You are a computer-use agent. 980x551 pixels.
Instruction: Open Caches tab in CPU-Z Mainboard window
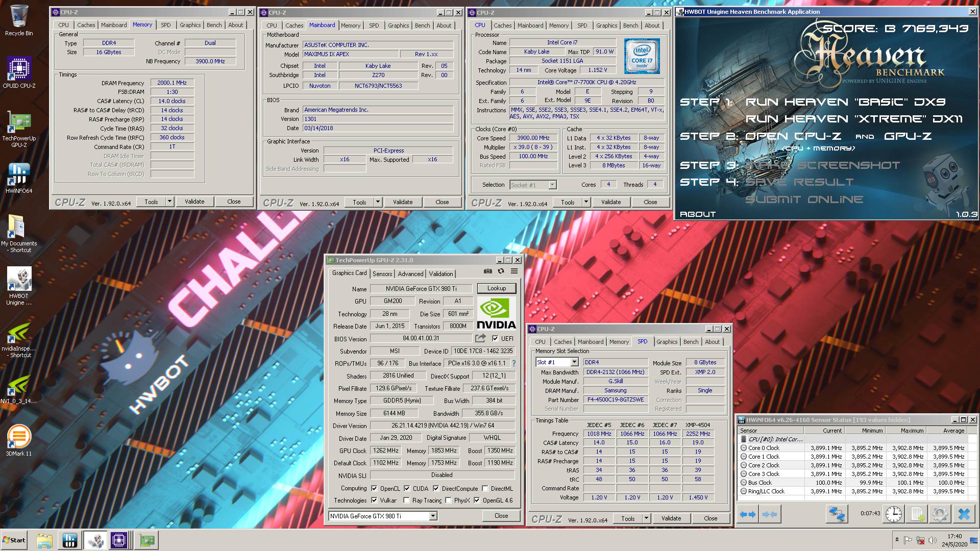pyautogui.click(x=294, y=26)
